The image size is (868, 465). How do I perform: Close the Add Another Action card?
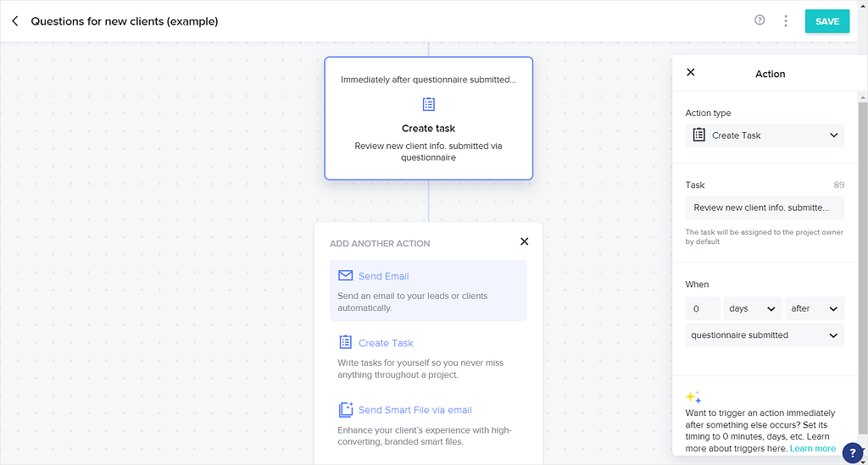(524, 241)
